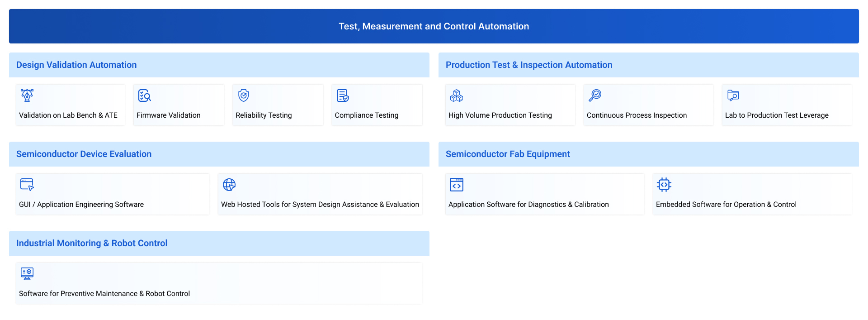This screenshot has height=320, width=868.
Task: Click the Lab to Production Test Leverage folder icon
Action: (733, 96)
